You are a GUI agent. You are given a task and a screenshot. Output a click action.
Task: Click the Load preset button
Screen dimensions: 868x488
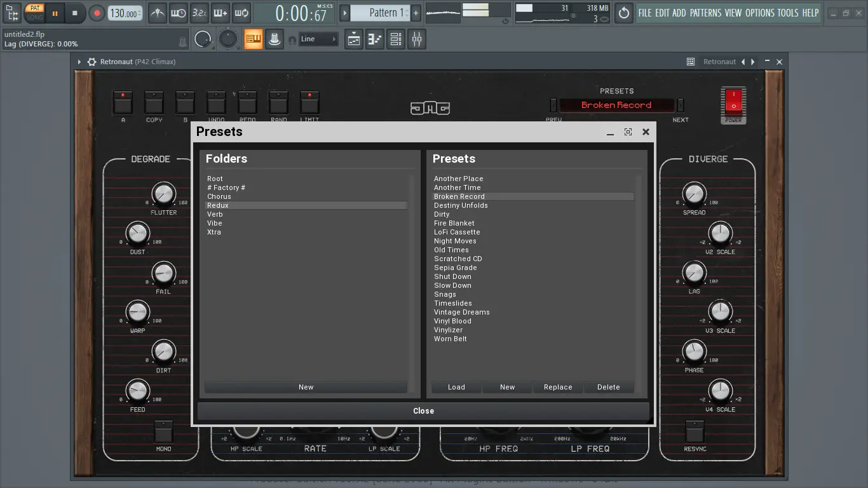click(456, 387)
